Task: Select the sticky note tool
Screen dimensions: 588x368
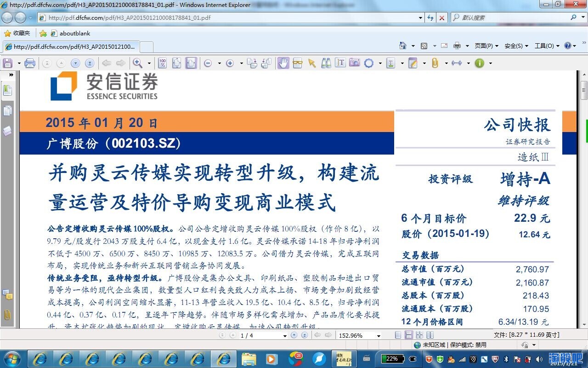Action: click(x=413, y=63)
